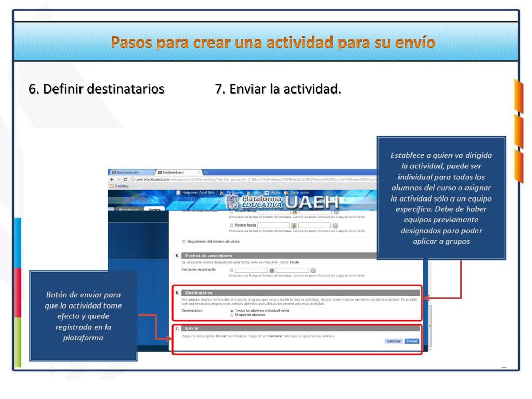Click the Ayuda question mark icon
The image size is (532, 399).
tap(267, 193)
